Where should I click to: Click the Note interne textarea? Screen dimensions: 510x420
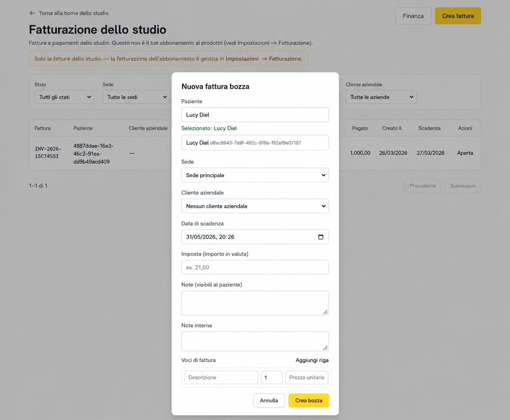(255, 341)
